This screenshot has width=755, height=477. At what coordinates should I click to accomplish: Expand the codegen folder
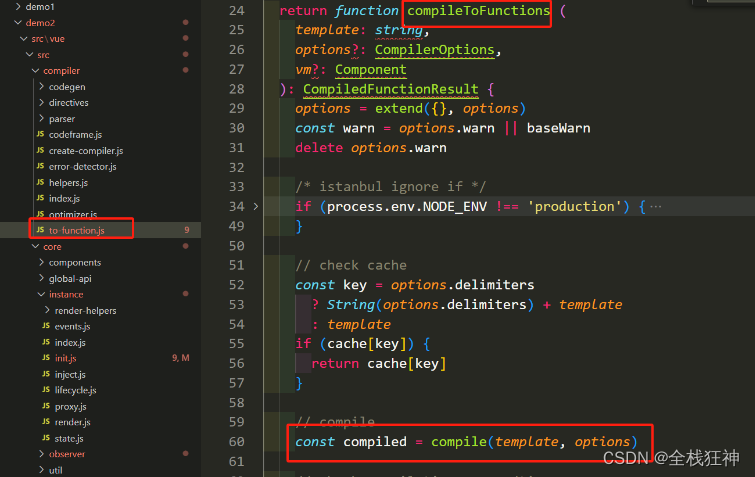[41, 87]
